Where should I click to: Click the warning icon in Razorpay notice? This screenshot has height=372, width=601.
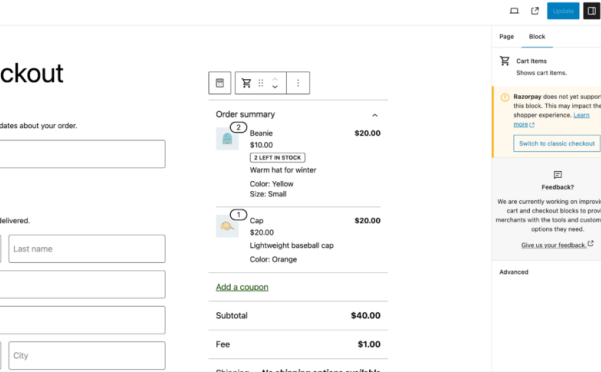(x=505, y=97)
